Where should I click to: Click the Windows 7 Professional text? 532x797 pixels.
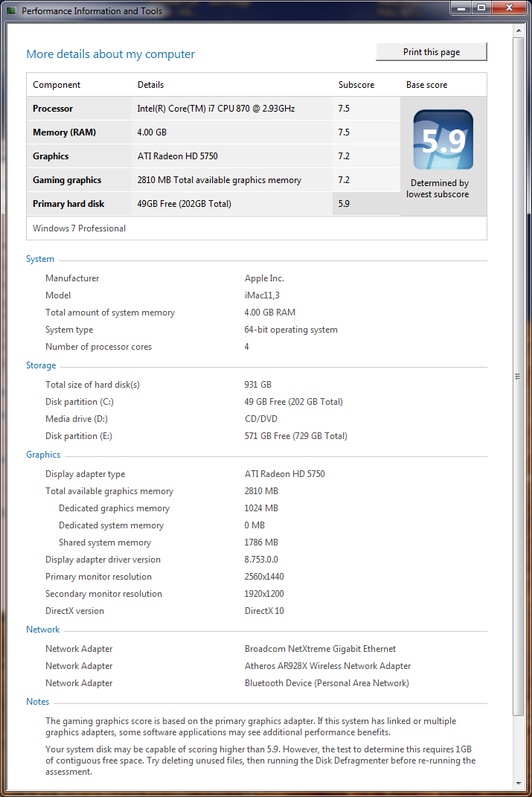click(80, 228)
